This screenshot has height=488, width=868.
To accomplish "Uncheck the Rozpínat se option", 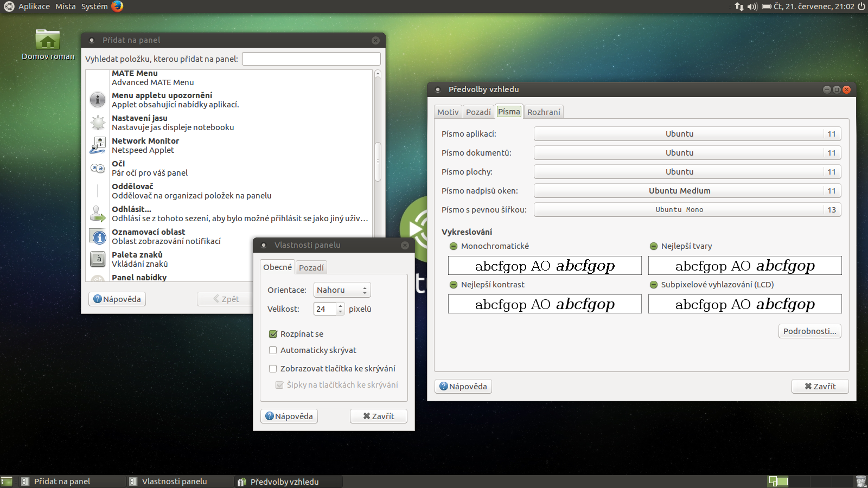I will coord(273,334).
